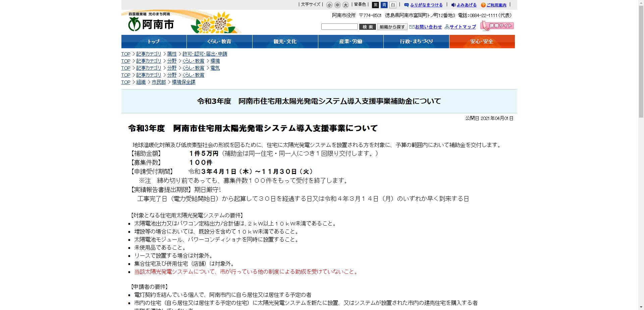The height and width of the screenshot is (310, 644).
Task: Click the 検索 search button
Action: click(367, 27)
